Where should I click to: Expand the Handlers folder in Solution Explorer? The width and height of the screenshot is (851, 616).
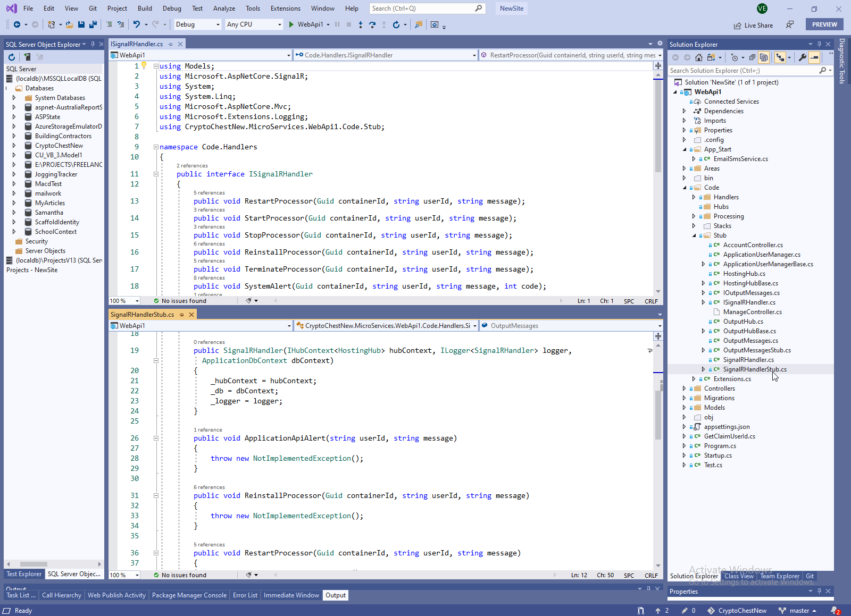tap(694, 197)
